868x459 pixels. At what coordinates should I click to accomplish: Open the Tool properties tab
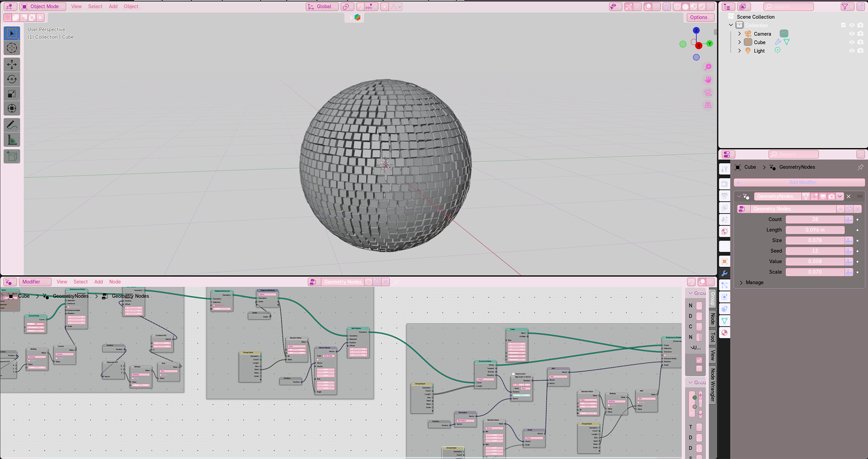(x=725, y=169)
